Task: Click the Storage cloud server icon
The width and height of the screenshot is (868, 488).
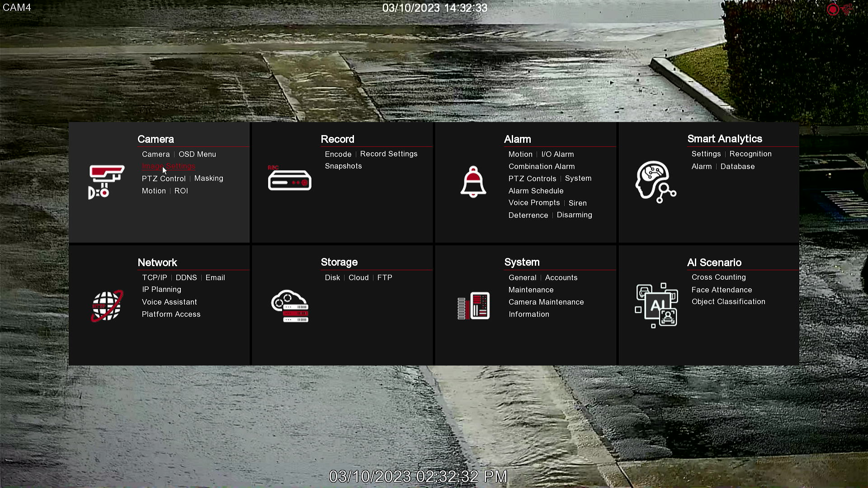Action: tap(290, 306)
